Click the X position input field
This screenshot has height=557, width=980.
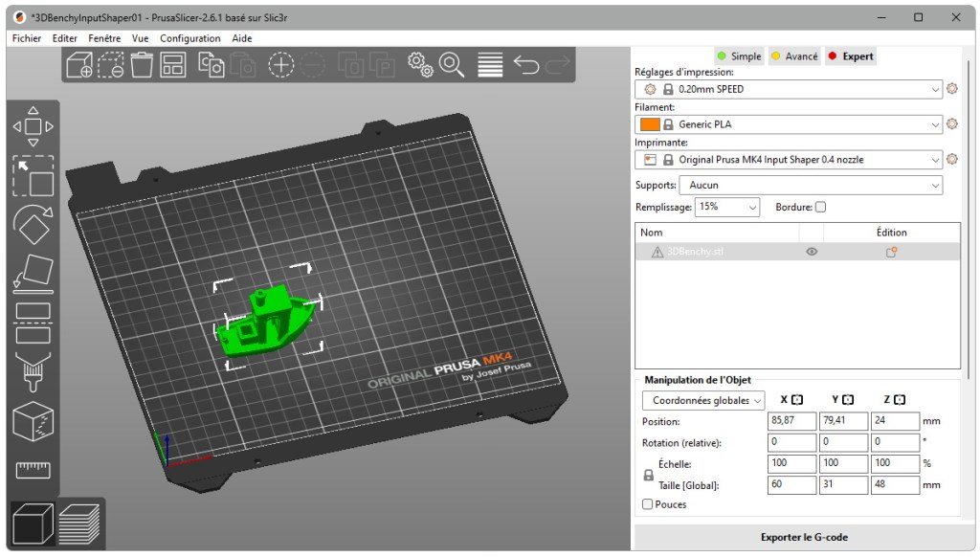pyautogui.click(x=791, y=421)
